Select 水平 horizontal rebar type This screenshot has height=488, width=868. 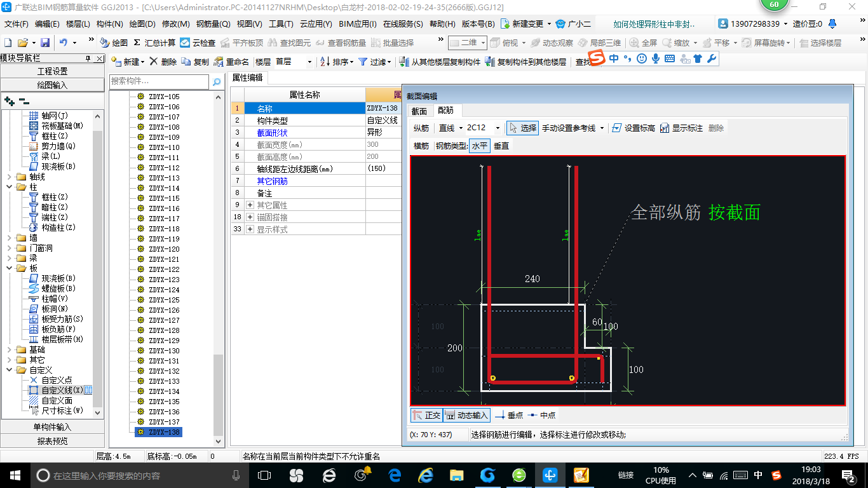(480, 146)
